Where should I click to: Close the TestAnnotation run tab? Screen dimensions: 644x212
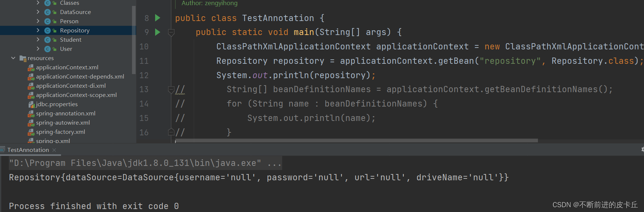tap(54, 150)
